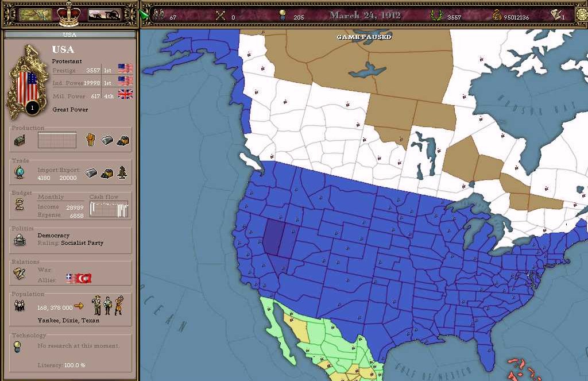Open Budget via the pound sign icon

click(x=20, y=205)
